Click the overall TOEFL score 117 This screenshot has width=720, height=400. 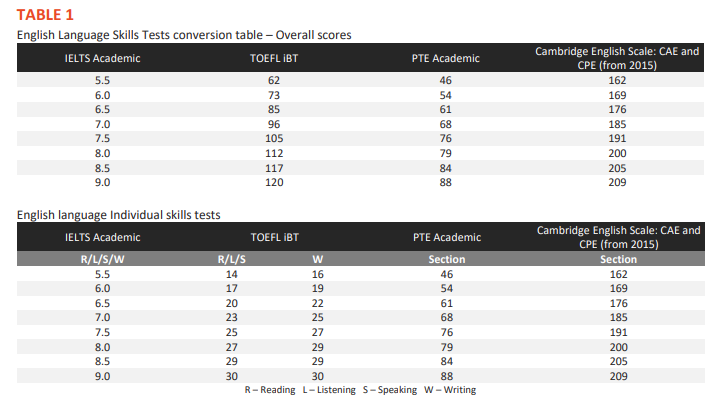pyautogui.click(x=274, y=168)
